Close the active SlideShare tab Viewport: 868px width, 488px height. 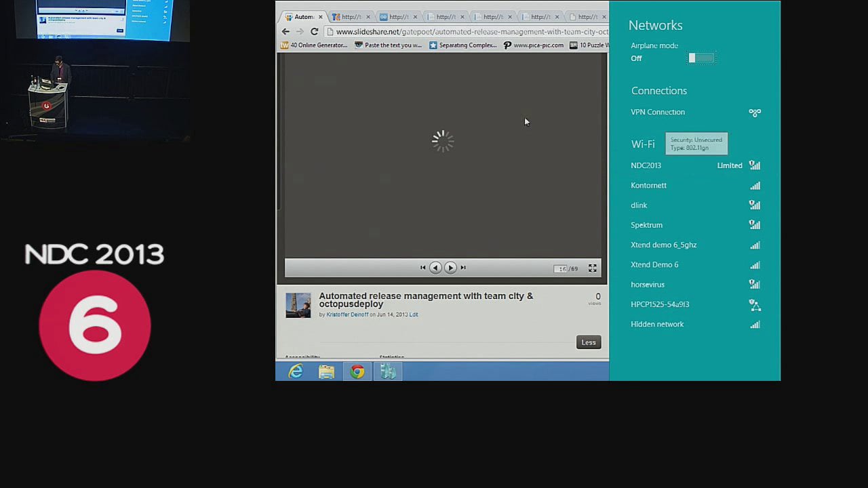pos(321,17)
